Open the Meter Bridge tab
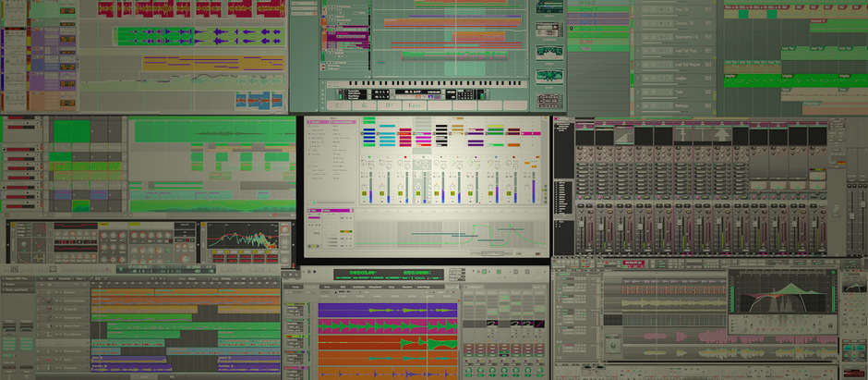This screenshot has width=868, height=380. [x=424, y=287]
